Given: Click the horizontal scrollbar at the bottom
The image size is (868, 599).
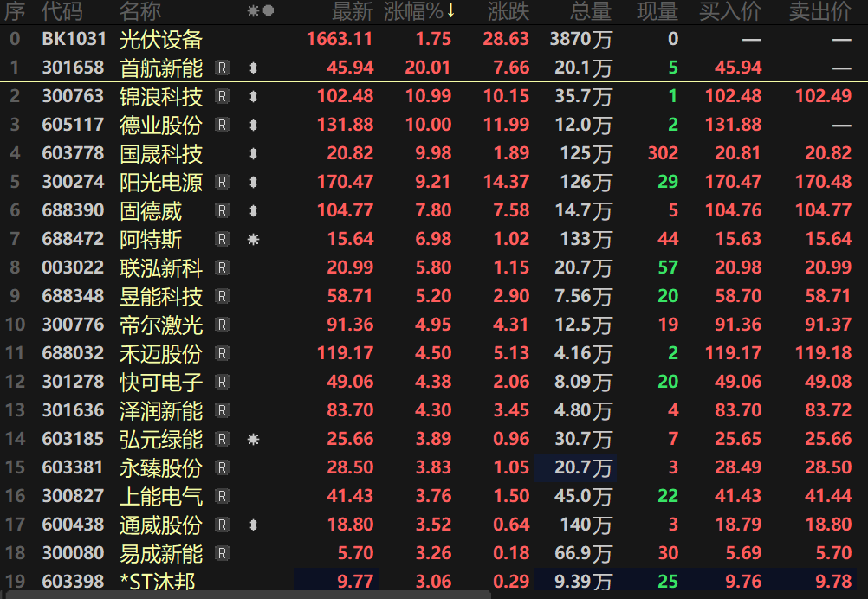Looking at the screenshot, I should (249, 596).
